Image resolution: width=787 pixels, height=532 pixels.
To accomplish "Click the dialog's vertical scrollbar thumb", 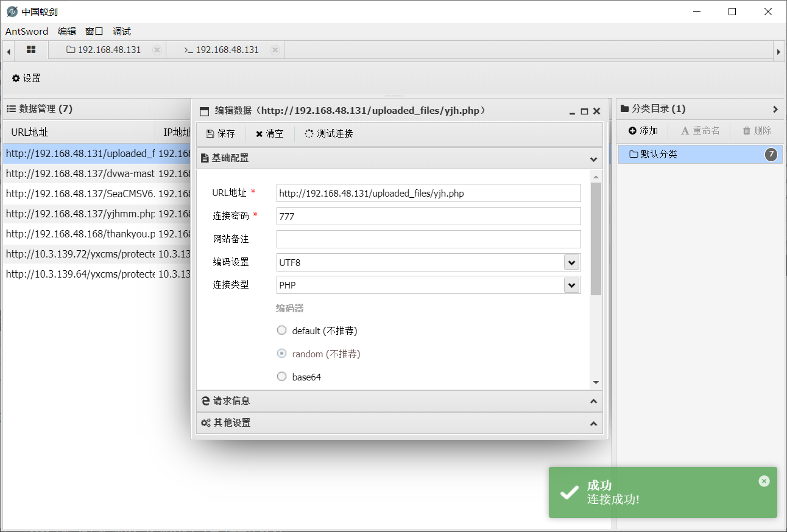I will (x=596, y=239).
